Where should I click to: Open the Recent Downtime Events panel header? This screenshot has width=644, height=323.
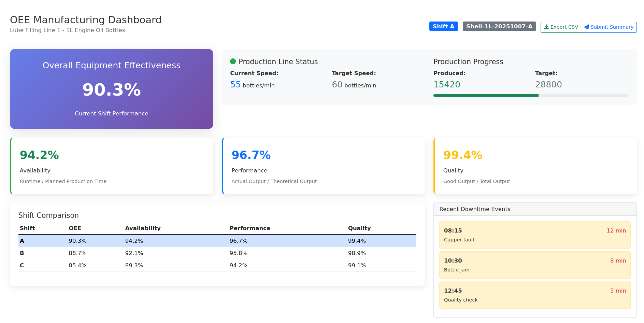tap(475, 209)
